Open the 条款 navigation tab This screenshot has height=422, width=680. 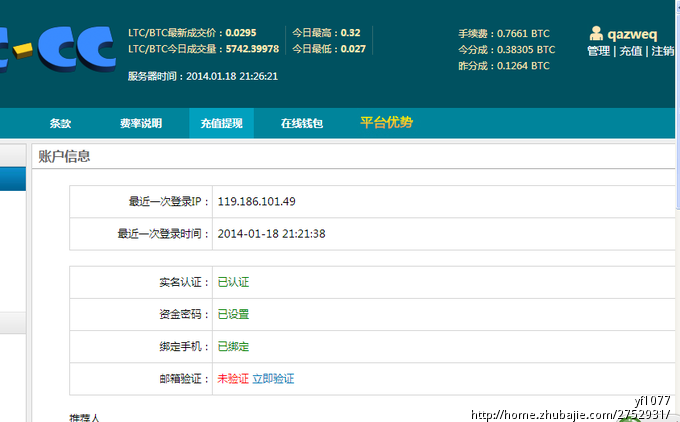coord(60,123)
